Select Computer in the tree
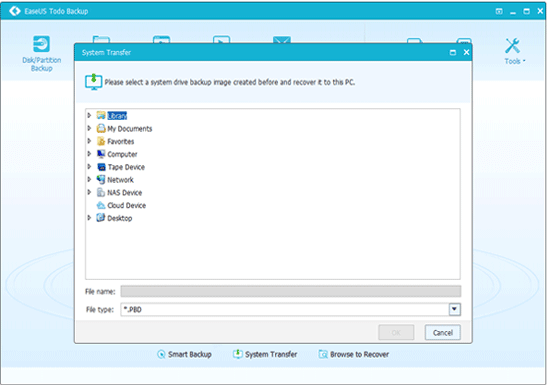Image resolution: width=550 pixels, height=385 pixels. [x=122, y=154]
